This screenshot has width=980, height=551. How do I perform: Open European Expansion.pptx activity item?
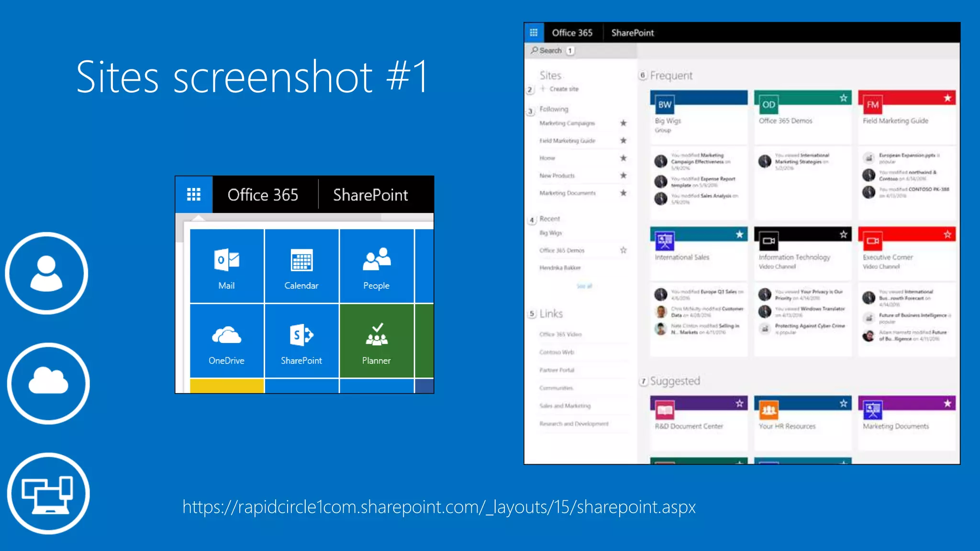909,158
